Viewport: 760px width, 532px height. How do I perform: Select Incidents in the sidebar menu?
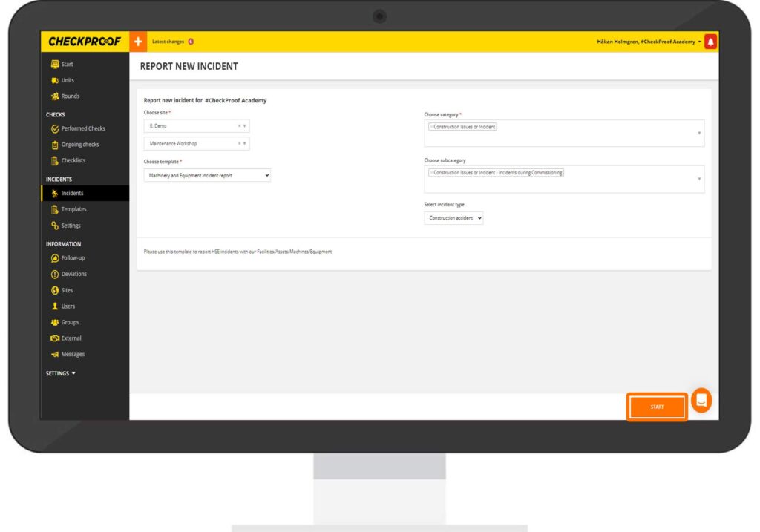pyautogui.click(x=72, y=194)
